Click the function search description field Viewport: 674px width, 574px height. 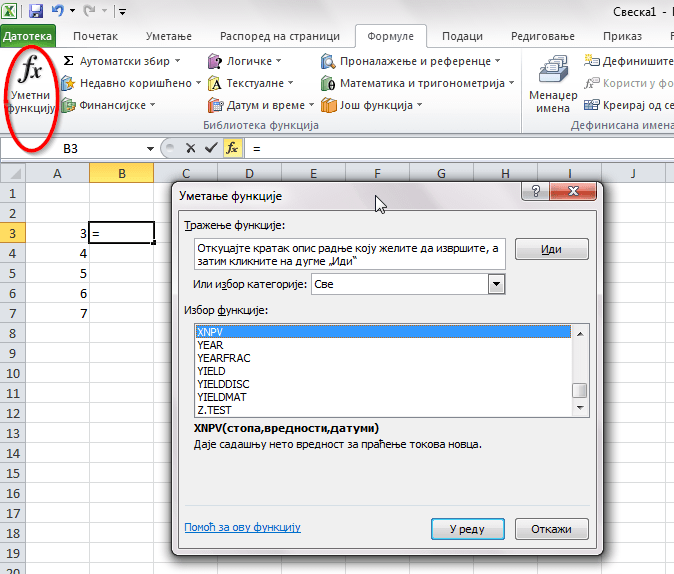pyautogui.click(x=350, y=254)
